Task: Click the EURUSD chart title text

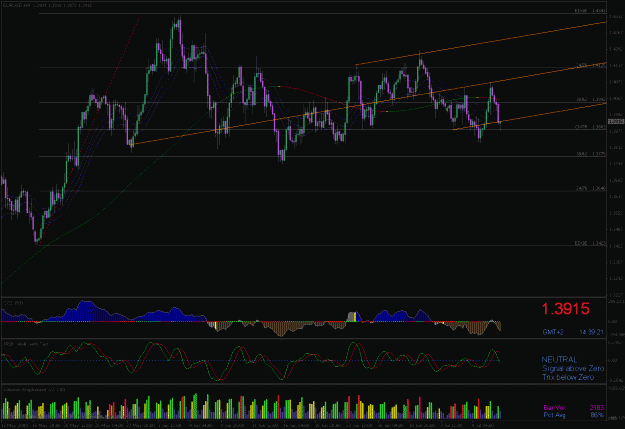Action: pos(47,6)
